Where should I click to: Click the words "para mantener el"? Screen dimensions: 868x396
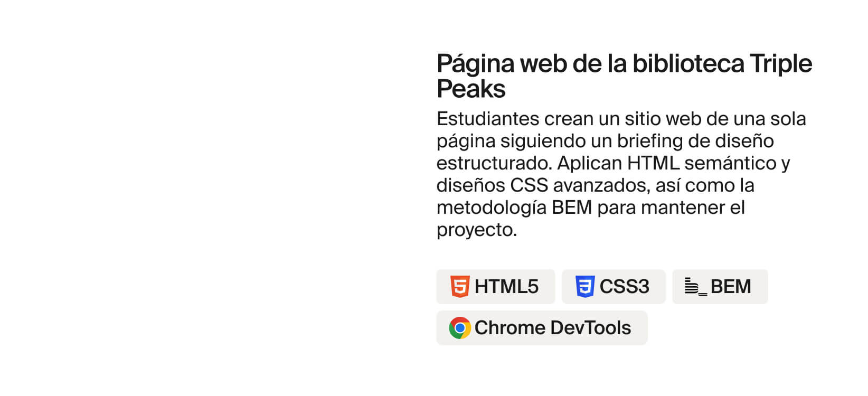click(x=671, y=208)
